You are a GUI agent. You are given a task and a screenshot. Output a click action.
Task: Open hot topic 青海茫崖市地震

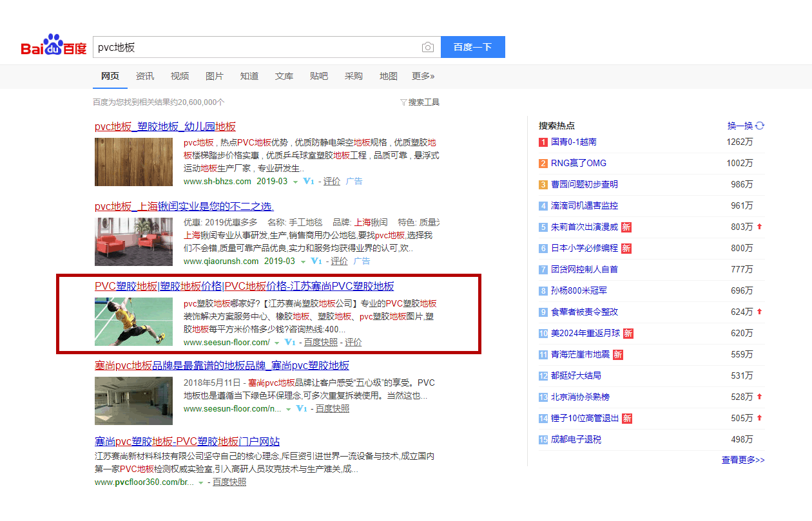(581, 354)
